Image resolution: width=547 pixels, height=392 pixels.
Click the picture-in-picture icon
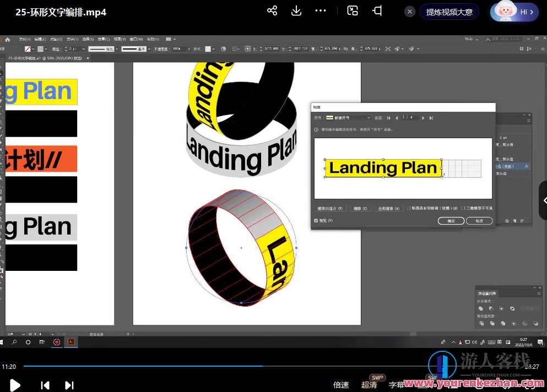(x=353, y=11)
